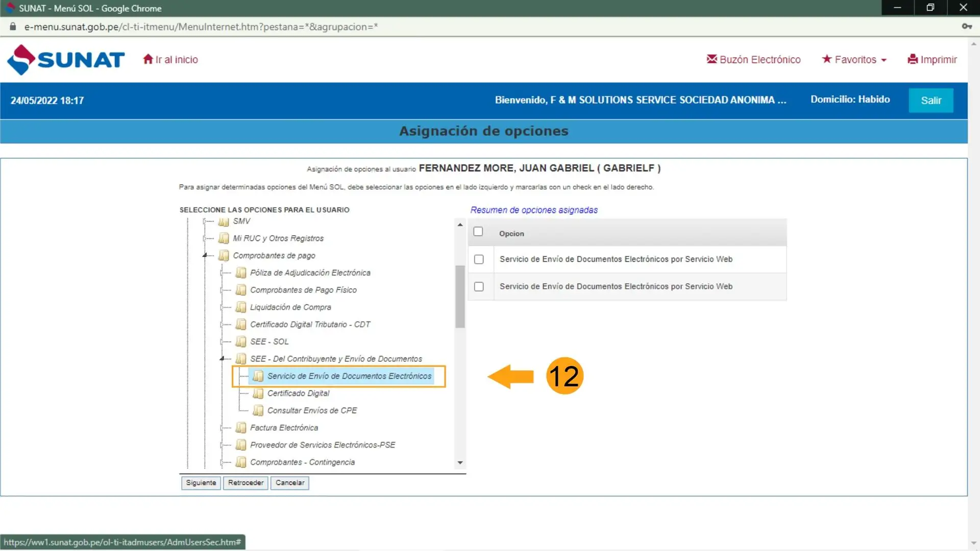Collapse the Comprobantes de pago node
Image resolution: width=980 pixels, height=551 pixels.
(x=205, y=255)
